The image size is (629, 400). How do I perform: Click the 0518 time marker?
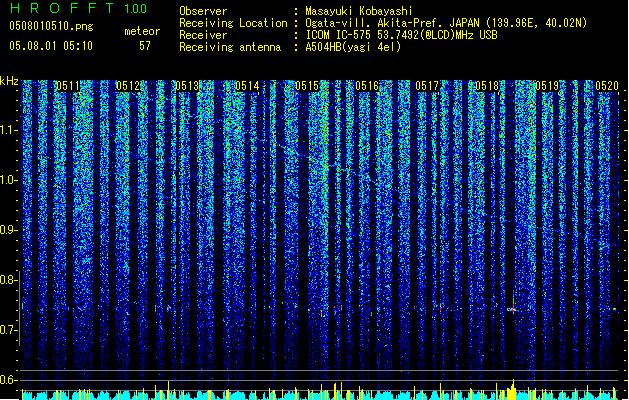(x=487, y=86)
